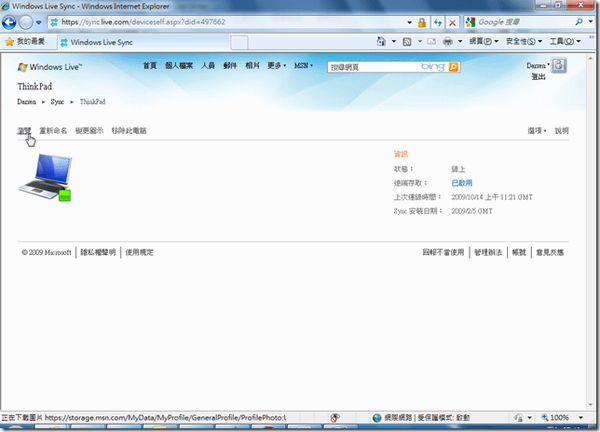Open the Darren account dropdown
The width and height of the screenshot is (600, 432).
point(538,65)
